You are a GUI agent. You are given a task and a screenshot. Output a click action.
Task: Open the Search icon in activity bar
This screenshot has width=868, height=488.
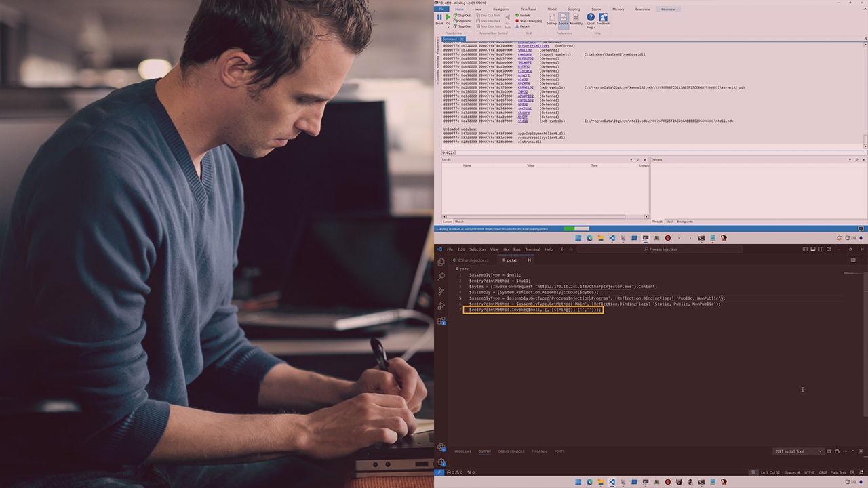[441, 277]
